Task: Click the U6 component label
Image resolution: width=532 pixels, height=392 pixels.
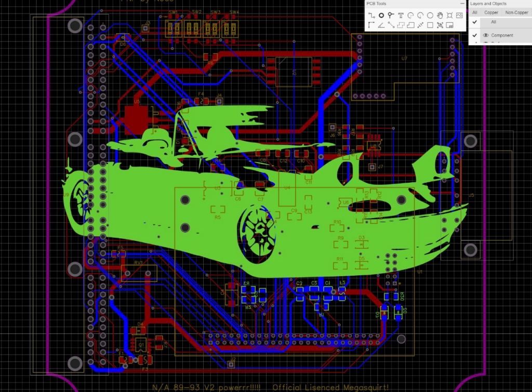Action: (x=345, y=202)
